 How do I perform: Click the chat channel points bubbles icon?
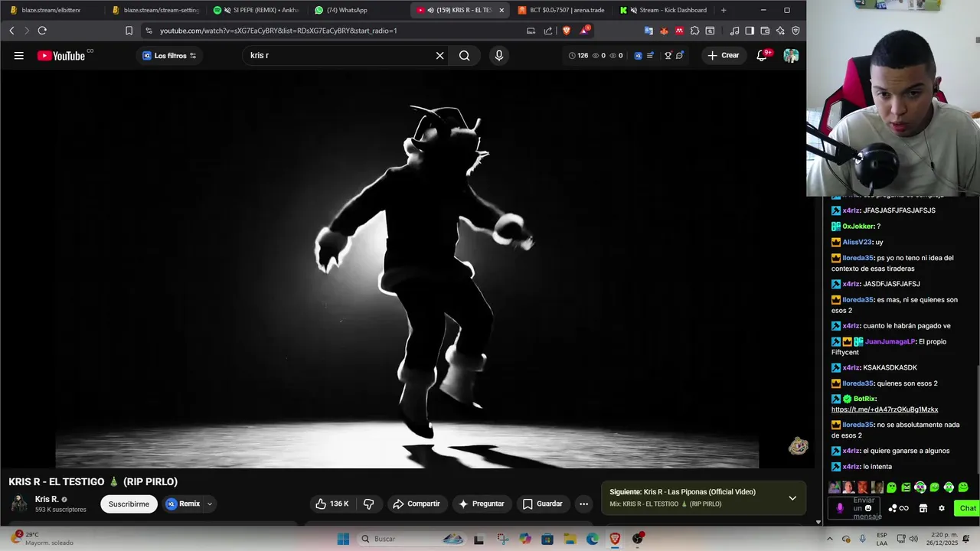pos(893,508)
